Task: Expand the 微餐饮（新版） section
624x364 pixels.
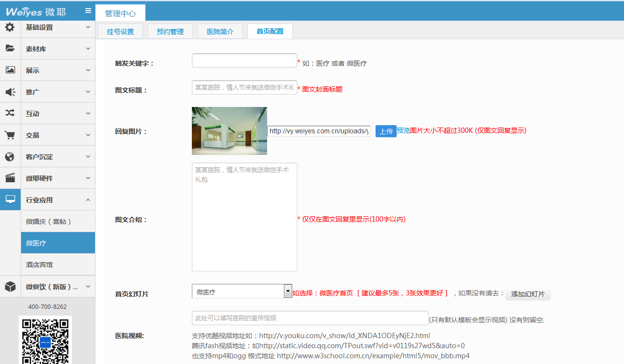Action: [x=58, y=287]
